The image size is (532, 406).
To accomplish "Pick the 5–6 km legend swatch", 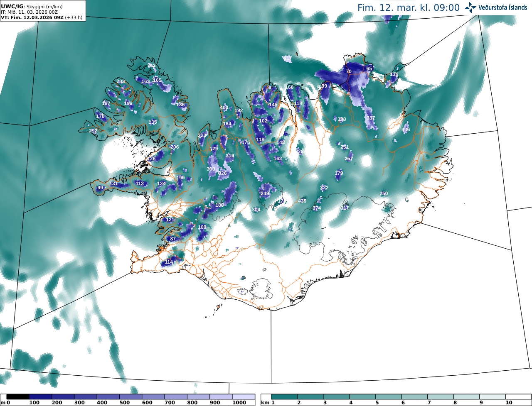I will point(389,397).
